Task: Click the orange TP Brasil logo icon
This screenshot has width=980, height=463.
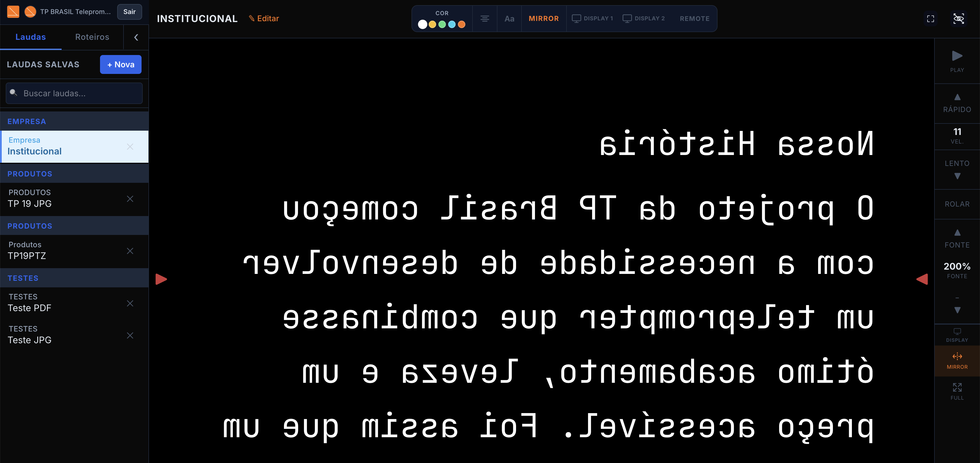Action: tap(13, 11)
